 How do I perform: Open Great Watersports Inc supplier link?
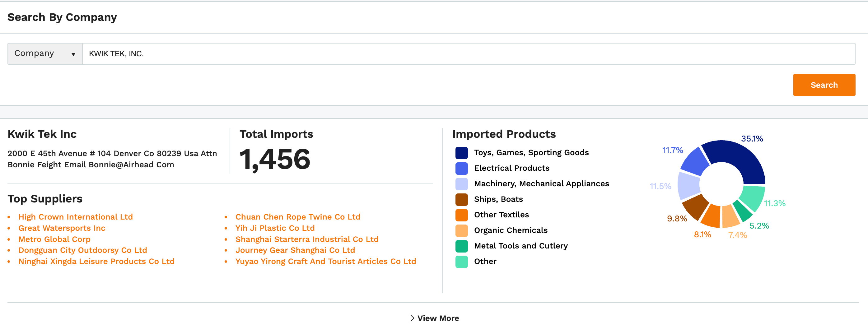point(62,228)
